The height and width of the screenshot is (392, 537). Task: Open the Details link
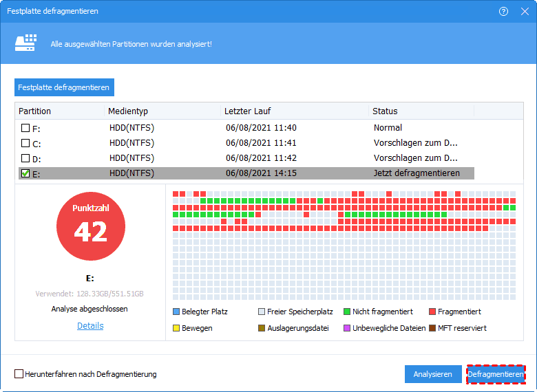tap(90, 326)
